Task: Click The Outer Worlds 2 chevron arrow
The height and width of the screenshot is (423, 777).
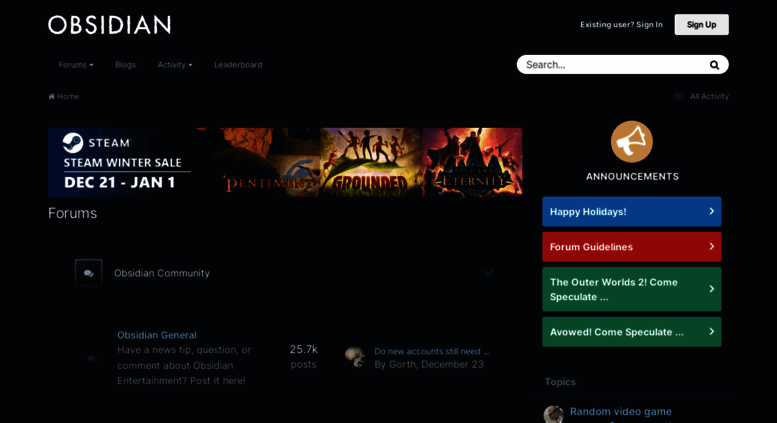Action: (x=712, y=289)
